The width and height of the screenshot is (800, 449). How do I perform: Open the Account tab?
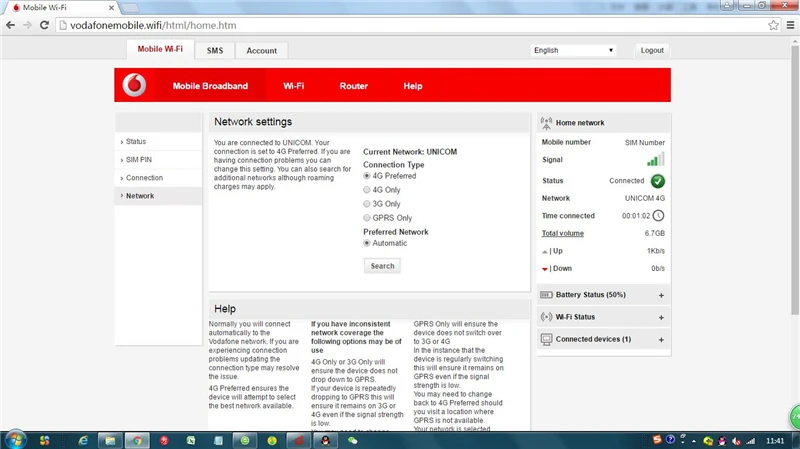pyautogui.click(x=262, y=51)
